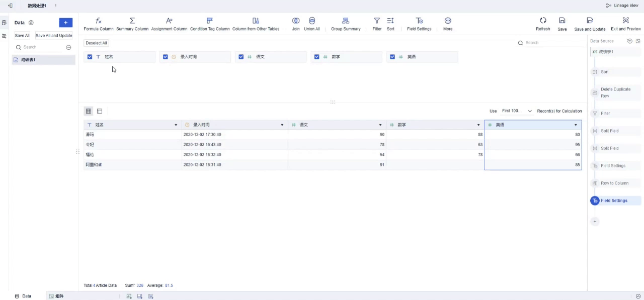This screenshot has height=300, width=644.
Task: Open the 数学 column header dropdown
Action: 478,125
